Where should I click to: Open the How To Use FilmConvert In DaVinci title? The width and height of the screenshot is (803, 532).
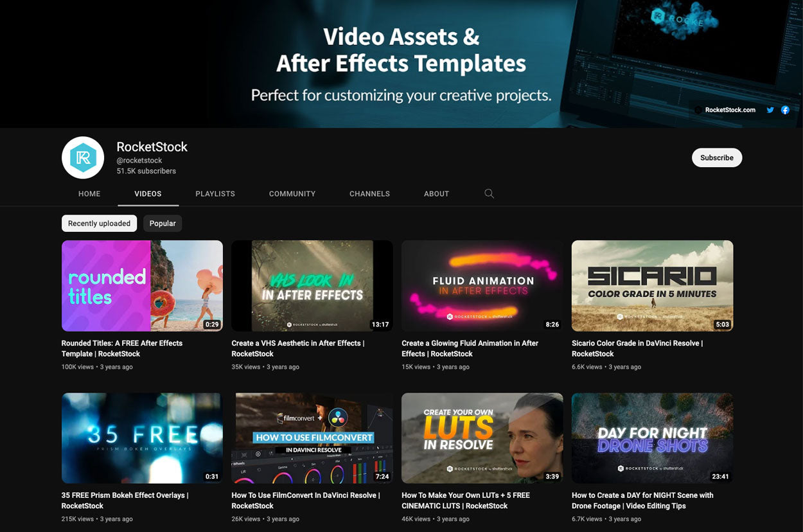click(306, 501)
